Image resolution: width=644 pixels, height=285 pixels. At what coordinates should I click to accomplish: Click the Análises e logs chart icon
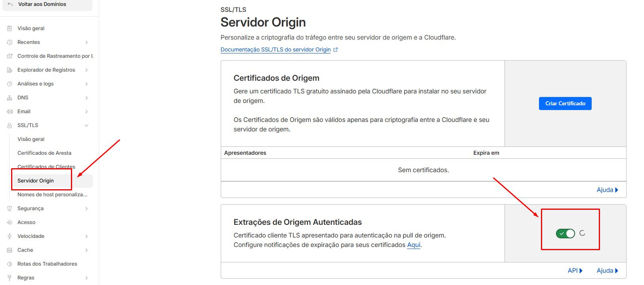[10, 84]
